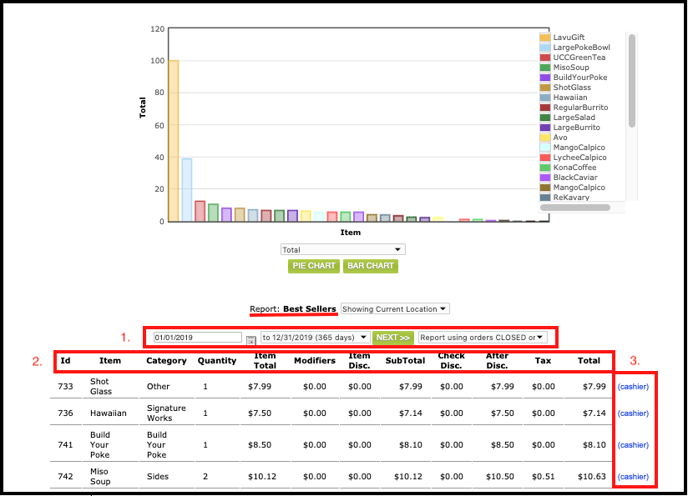
Task: Click the $10.63 total cell
Action: pos(591,476)
